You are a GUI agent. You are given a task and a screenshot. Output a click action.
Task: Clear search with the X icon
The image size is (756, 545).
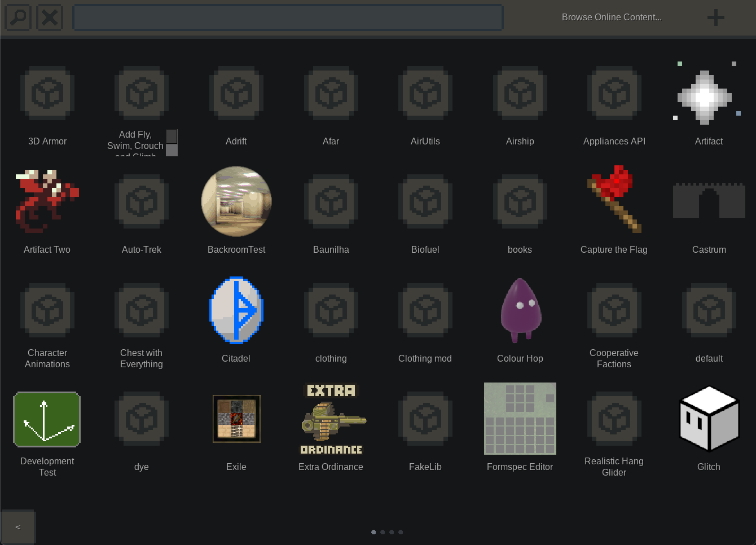click(x=50, y=17)
